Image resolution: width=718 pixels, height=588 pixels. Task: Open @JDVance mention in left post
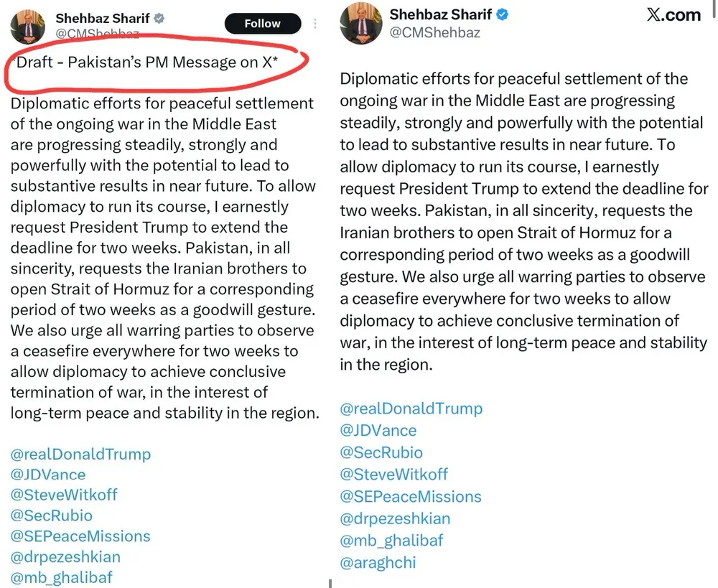click(48, 475)
